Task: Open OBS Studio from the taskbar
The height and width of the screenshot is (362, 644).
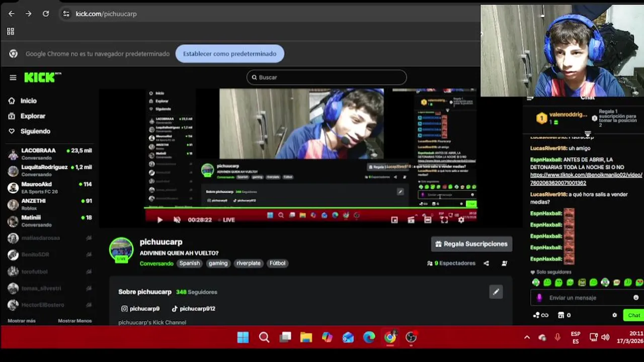Action: pyautogui.click(x=411, y=337)
